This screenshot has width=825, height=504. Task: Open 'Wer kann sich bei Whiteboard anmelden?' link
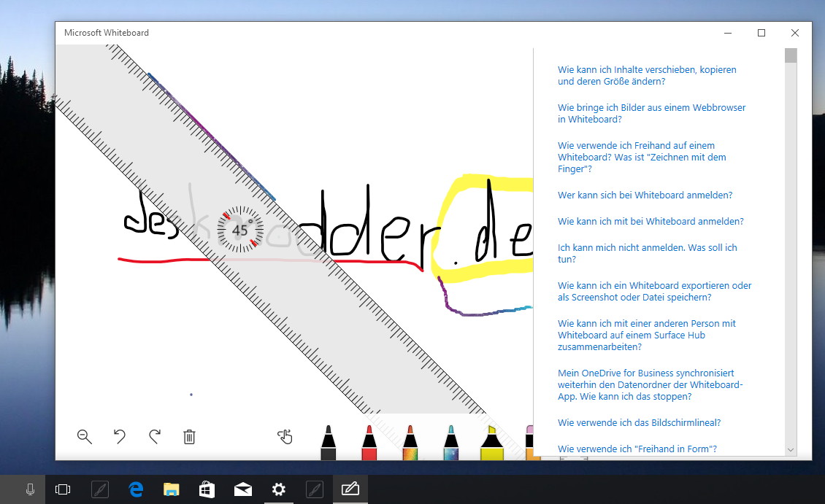click(x=645, y=195)
